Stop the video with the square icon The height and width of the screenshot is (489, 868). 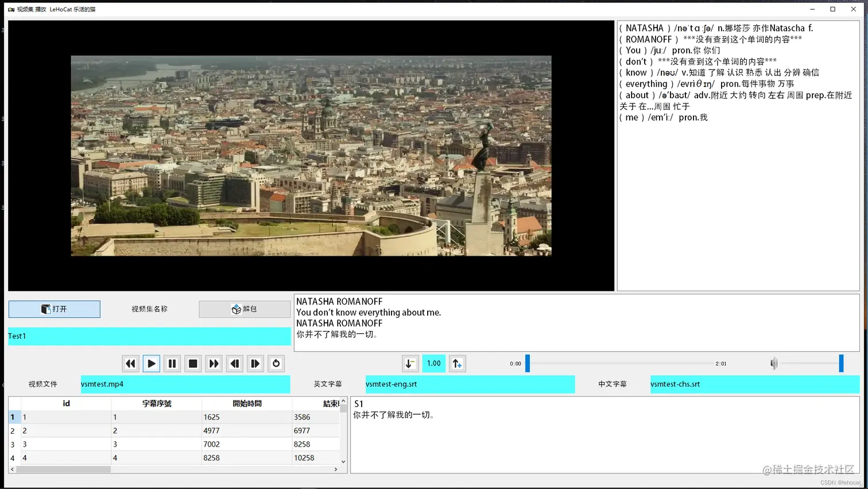193,364
